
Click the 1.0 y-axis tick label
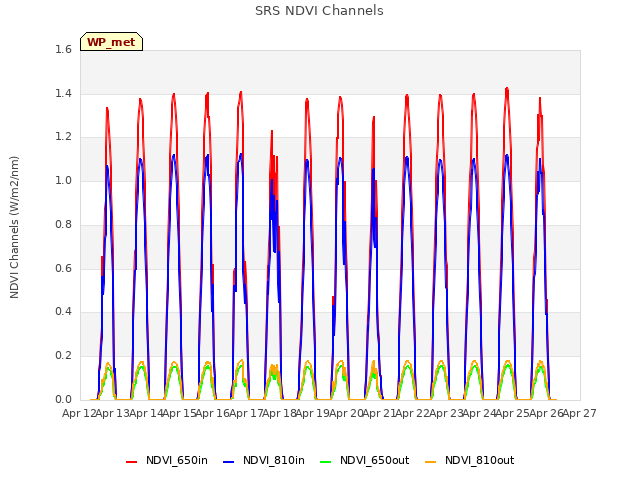tap(63, 180)
